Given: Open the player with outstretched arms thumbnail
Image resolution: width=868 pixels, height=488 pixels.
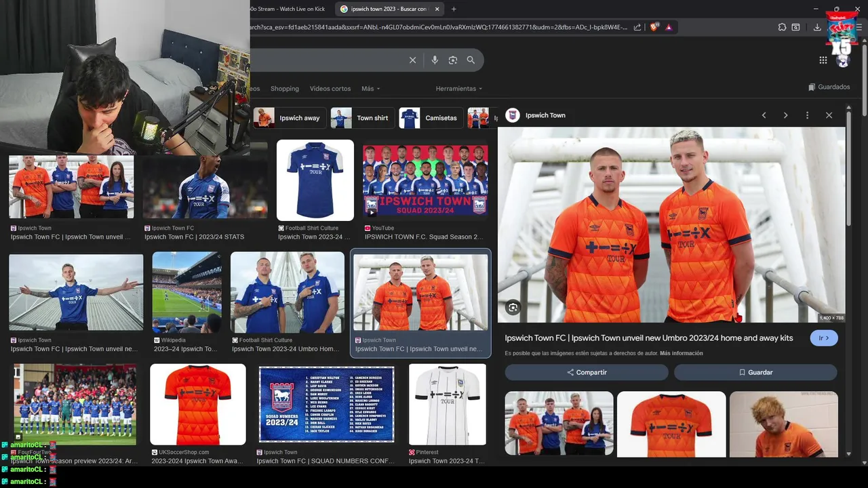Looking at the screenshot, I should click(76, 293).
